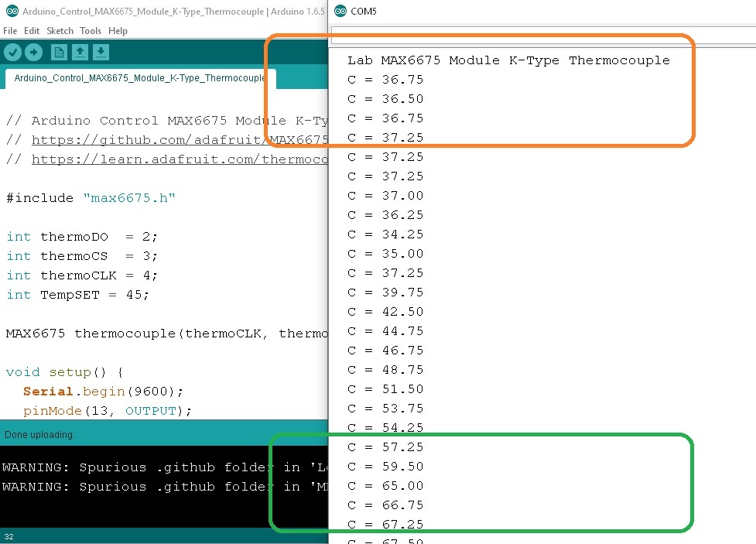Open a sketch with the Open icon
756x544 pixels.
tap(80, 52)
